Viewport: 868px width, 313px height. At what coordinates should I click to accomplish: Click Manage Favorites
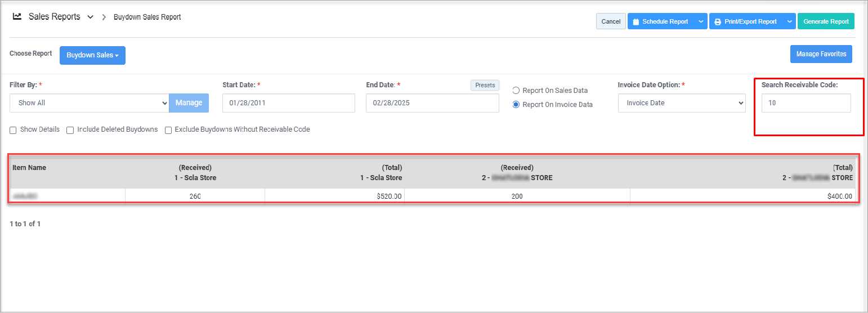[x=821, y=55]
